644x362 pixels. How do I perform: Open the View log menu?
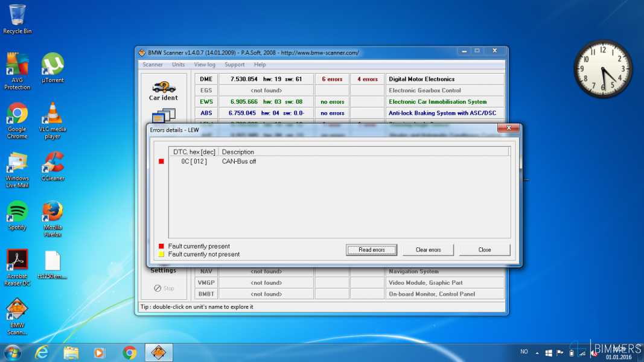(x=205, y=65)
